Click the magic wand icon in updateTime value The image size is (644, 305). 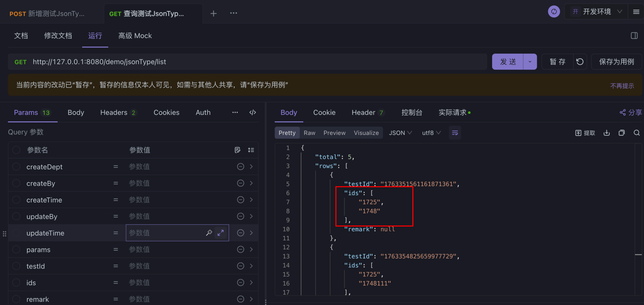[x=209, y=233]
